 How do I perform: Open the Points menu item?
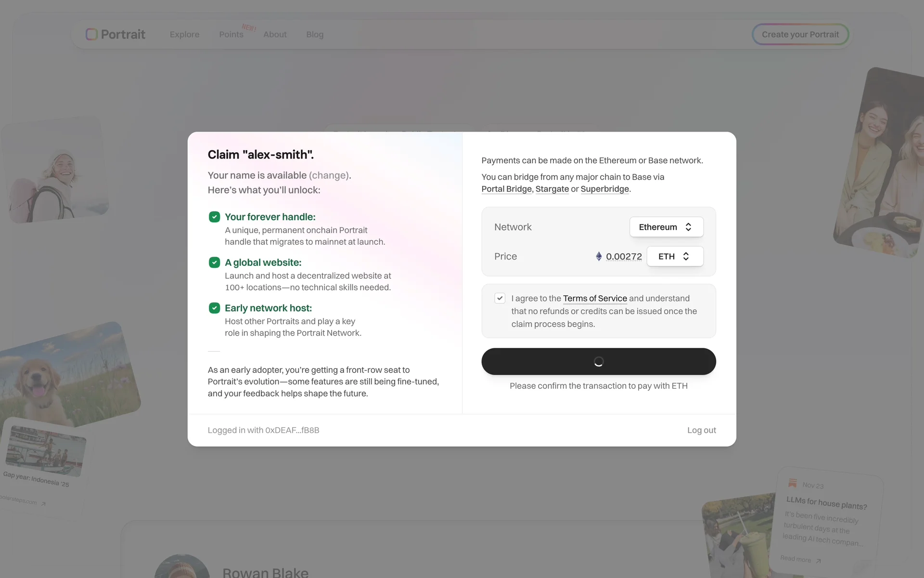coord(231,35)
